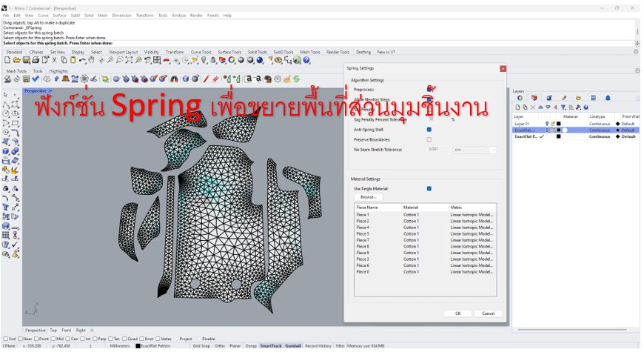This screenshot has width=644, height=352.
Task: Toggle the Use Single Material checkbox
Action: (429, 189)
